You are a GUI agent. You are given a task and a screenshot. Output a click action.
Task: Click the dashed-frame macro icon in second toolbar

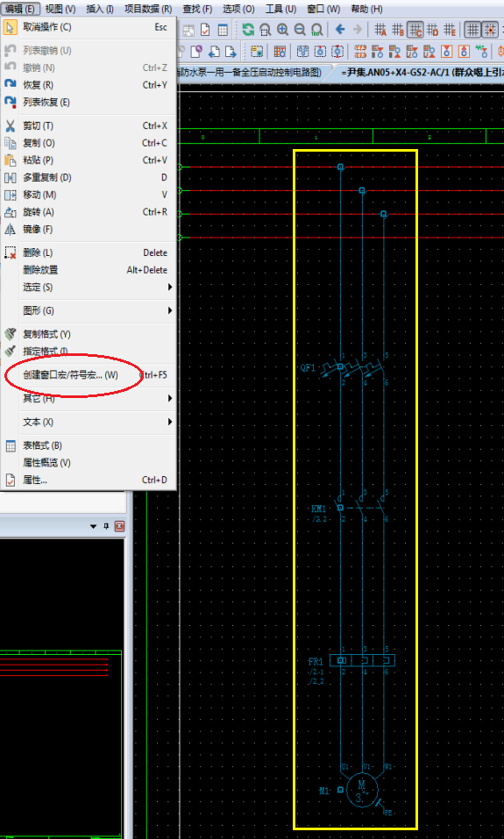click(257, 52)
